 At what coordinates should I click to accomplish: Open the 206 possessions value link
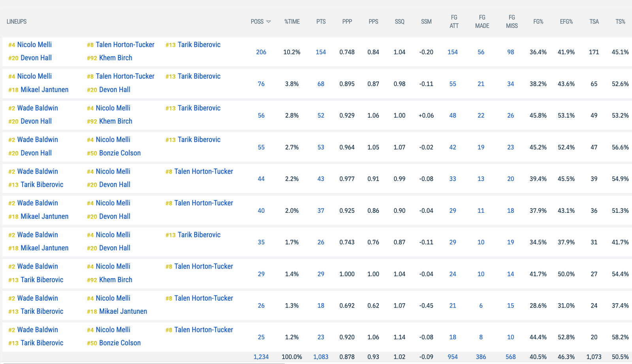pos(261,52)
